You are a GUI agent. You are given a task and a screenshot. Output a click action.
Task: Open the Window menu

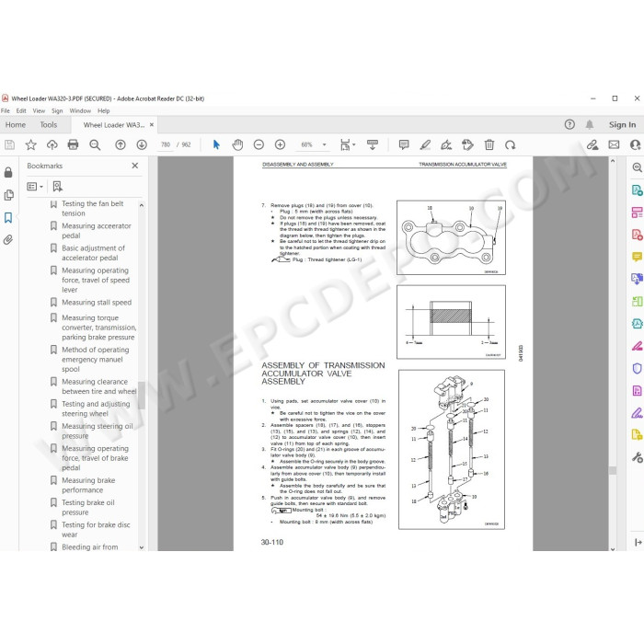(x=80, y=111)
